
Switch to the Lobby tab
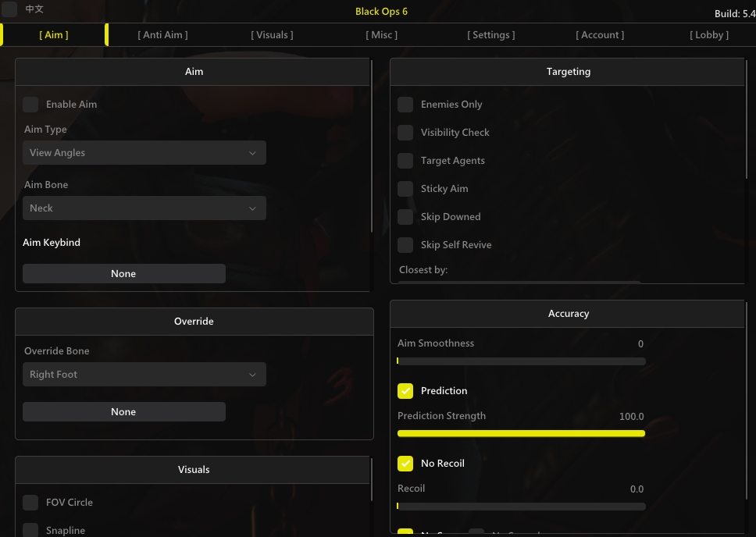point(709,34)
